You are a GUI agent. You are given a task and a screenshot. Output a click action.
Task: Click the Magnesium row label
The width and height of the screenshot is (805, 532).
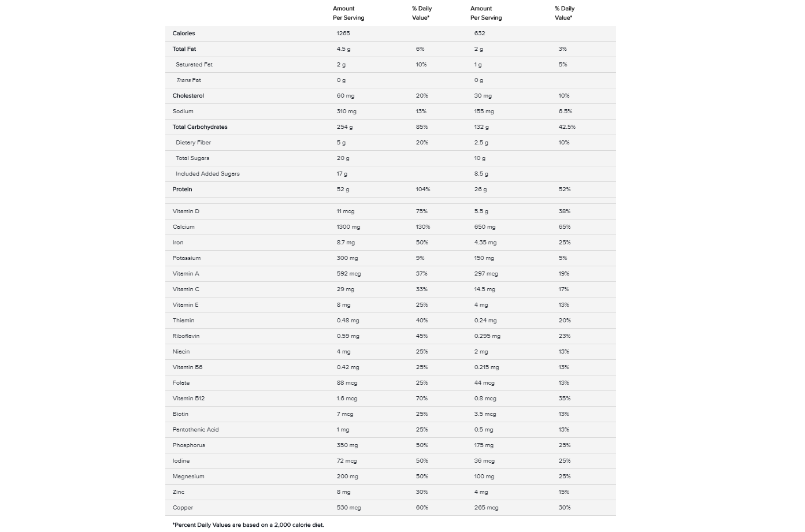[x=188, y=477]
